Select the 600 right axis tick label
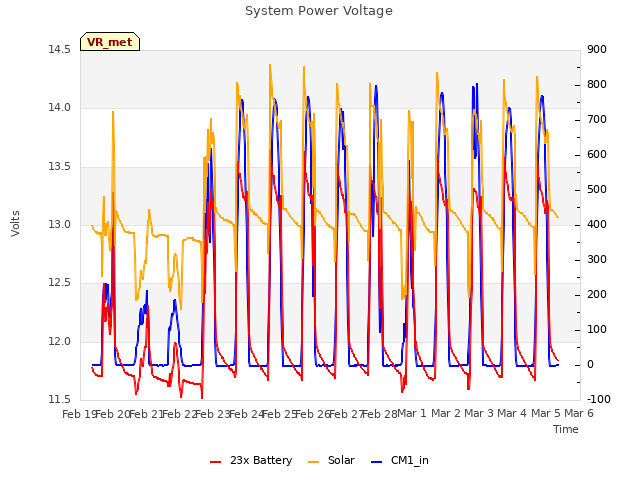640x480 pixels. [x=597, y=155]
